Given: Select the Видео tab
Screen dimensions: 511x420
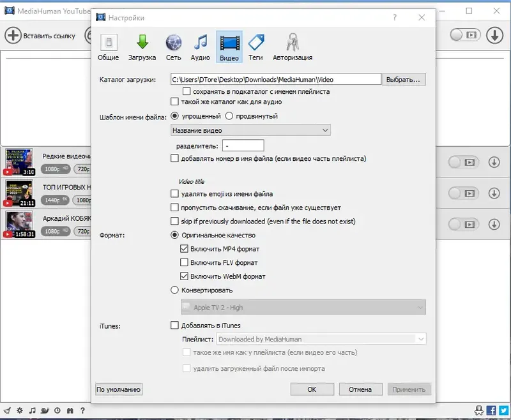Looking at the screenshot, I should (229, 47).
